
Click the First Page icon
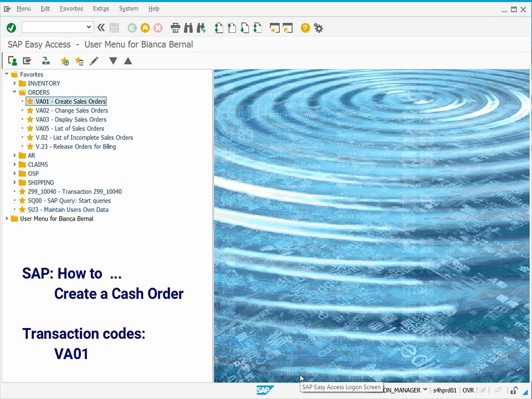click(x=219, y=28)
